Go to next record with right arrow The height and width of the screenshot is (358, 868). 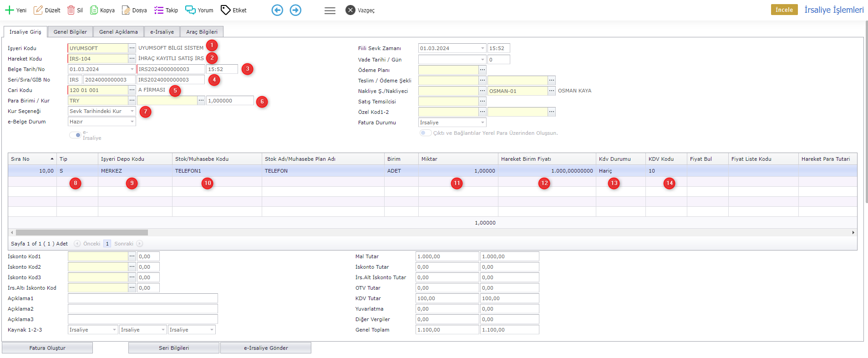coord(295,10)
